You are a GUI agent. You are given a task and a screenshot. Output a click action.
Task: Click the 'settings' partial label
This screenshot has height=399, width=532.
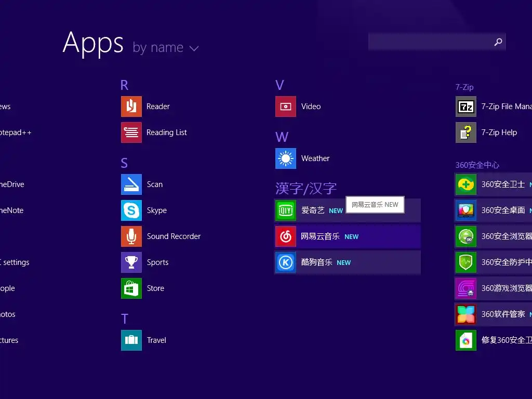pyautogui.click(x=16, y=262)
